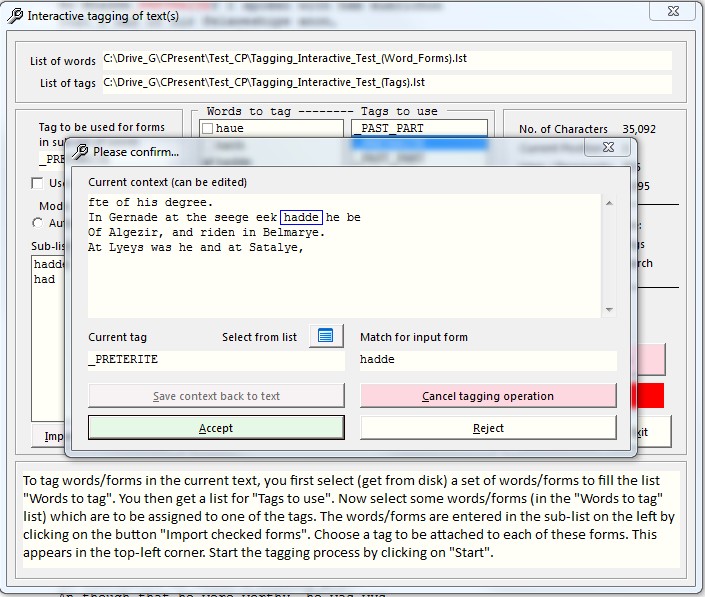Click the highlighted word 'hadde' in context
705x597 pixels.
[302, 217]
